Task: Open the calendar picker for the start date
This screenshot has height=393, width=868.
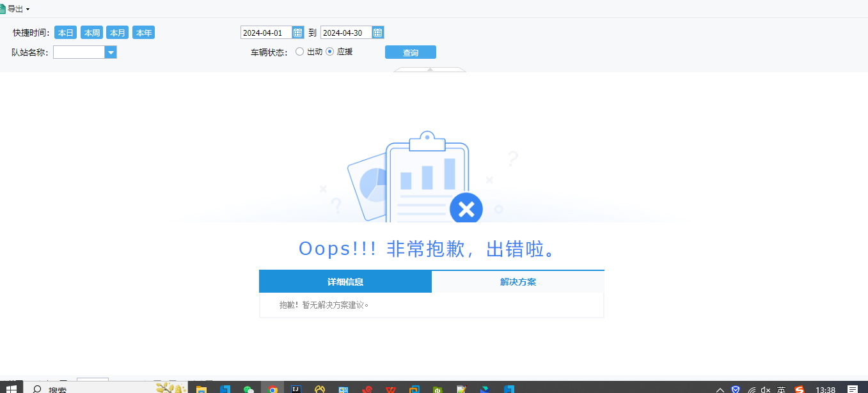Action: click(x=297, y=33)
